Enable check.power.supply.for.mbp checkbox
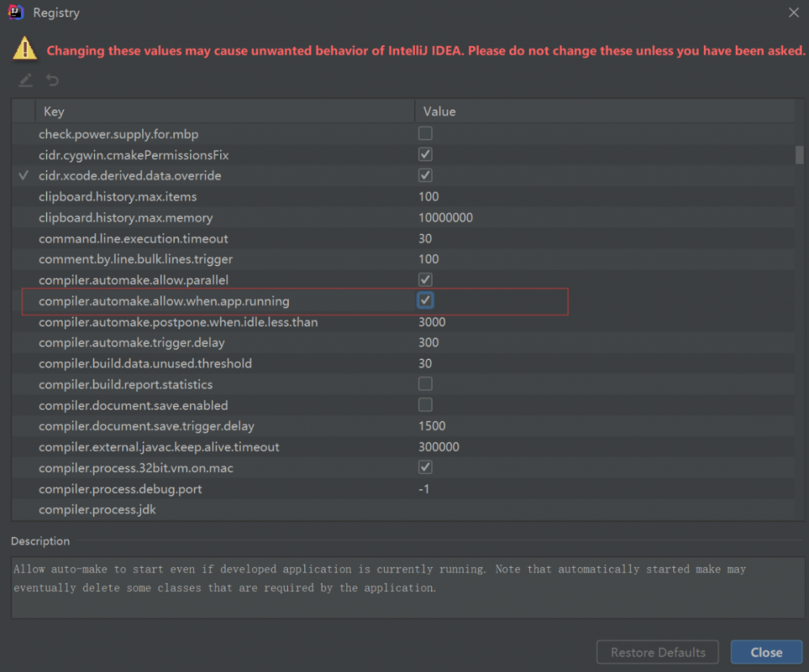Screen dimensions: 809x672 425,133
